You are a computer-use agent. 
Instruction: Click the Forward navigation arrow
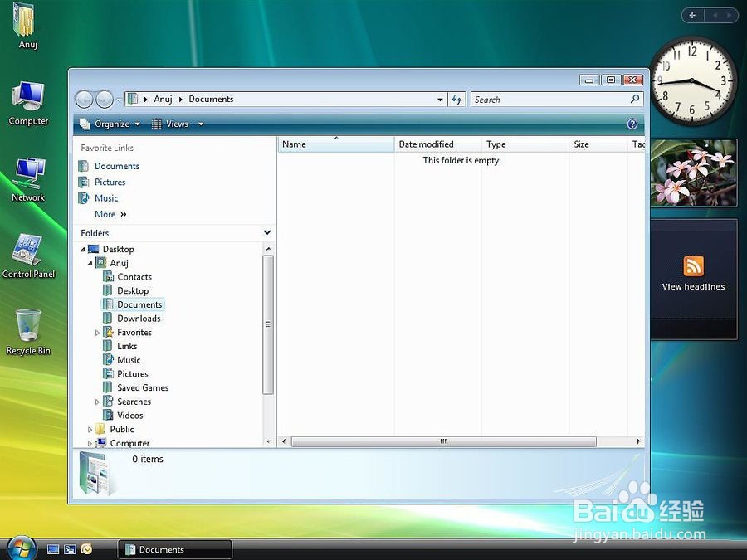(105, 100)
